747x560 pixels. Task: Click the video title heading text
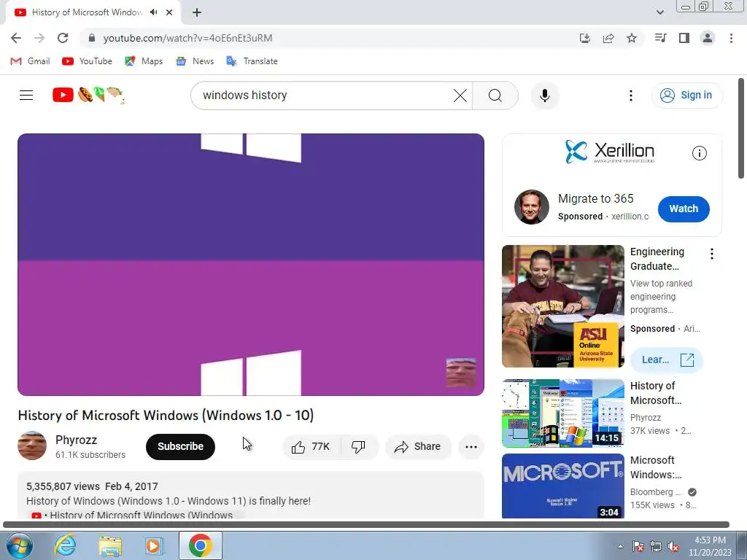point(166,415)
